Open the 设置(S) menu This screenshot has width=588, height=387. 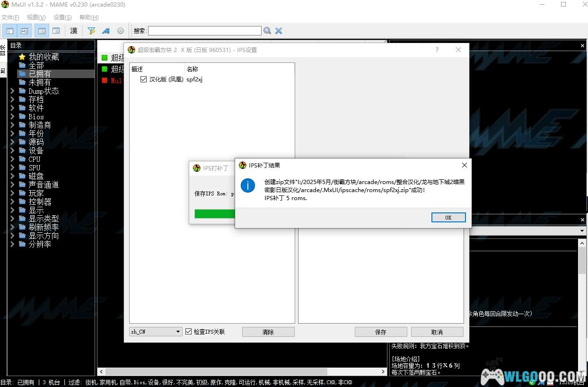pos(62,18)
